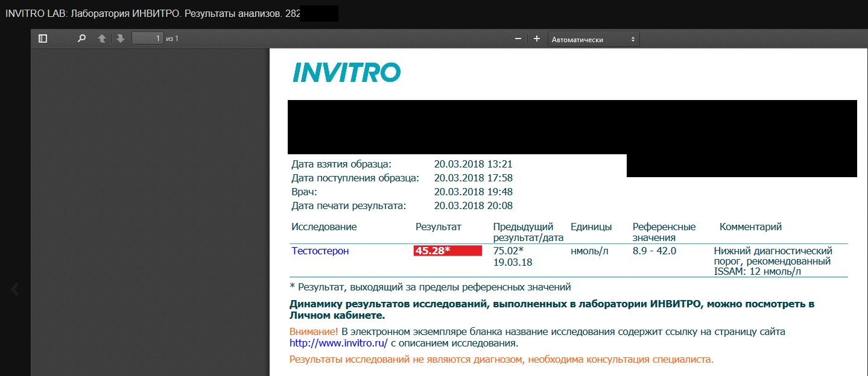The width and height of the screenshot is (868, 376).
Task: Click the Комментарий column header
Action: click(x=750, y=227)
